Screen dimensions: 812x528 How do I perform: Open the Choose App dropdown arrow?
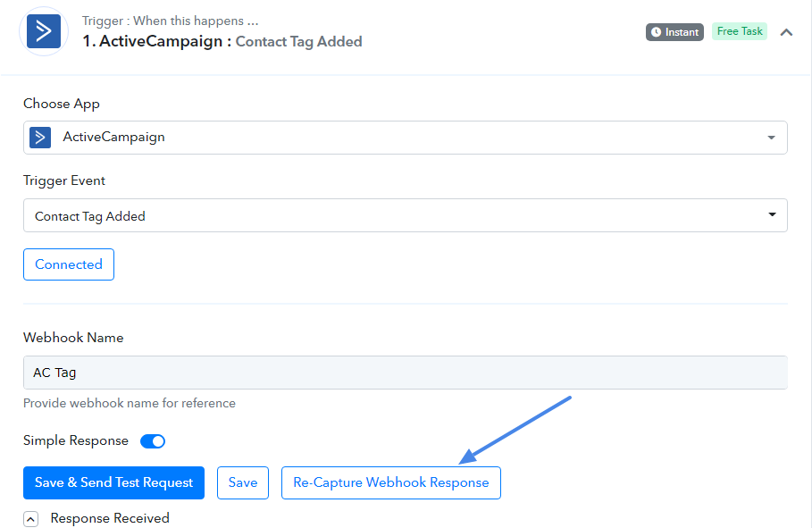click(x=771, y=138)
